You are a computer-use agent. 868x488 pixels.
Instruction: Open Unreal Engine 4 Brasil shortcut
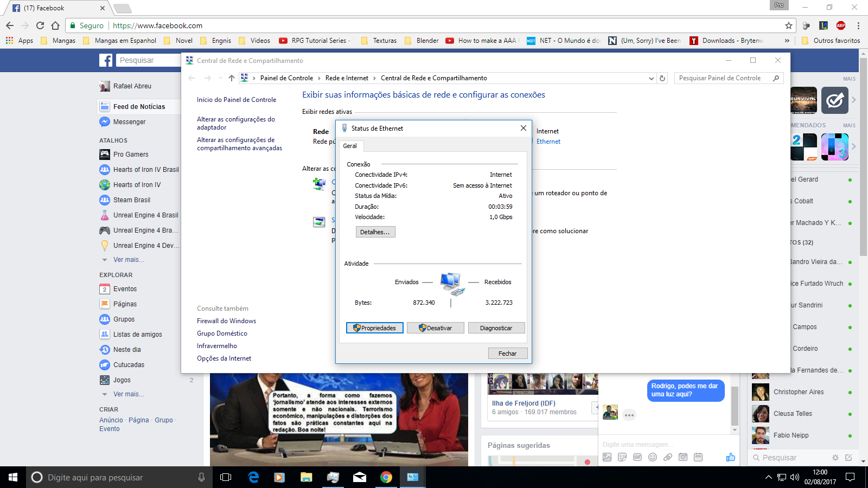pyautogui.click(x=145, y=215)
